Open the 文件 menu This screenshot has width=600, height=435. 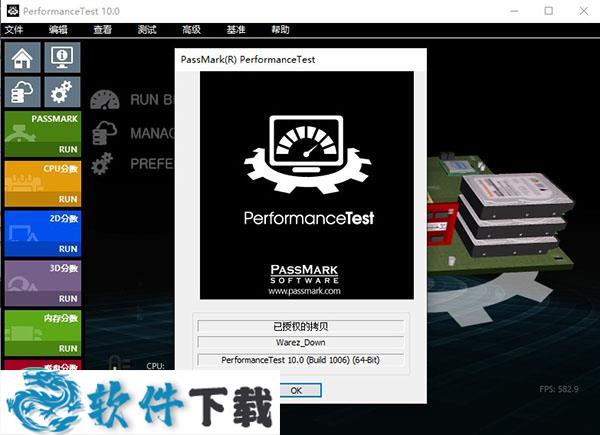coord(14,29)
